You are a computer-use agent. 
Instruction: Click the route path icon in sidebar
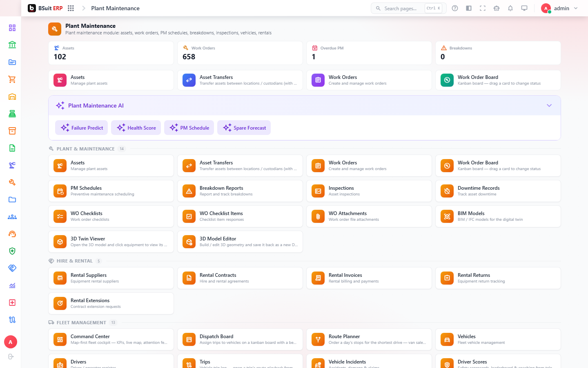(x=12, y=320)
